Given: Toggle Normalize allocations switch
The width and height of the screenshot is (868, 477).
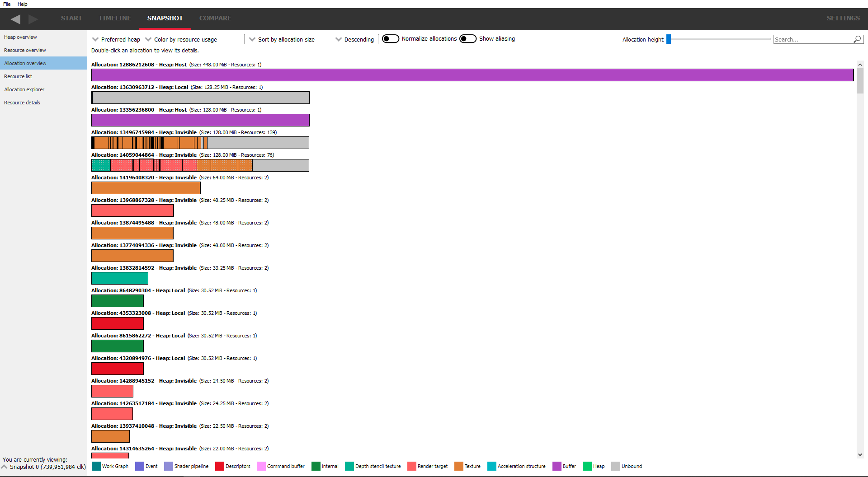Looking at the screenshot, I should click(391, 39).
